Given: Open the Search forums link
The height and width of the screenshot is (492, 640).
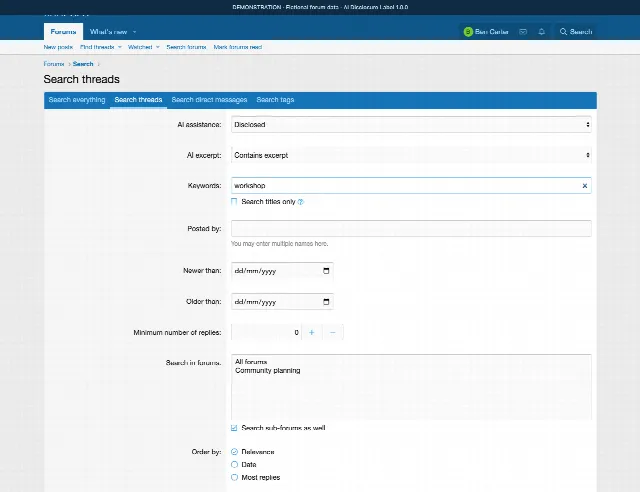Looking at the screenshot, I should 187,47.
